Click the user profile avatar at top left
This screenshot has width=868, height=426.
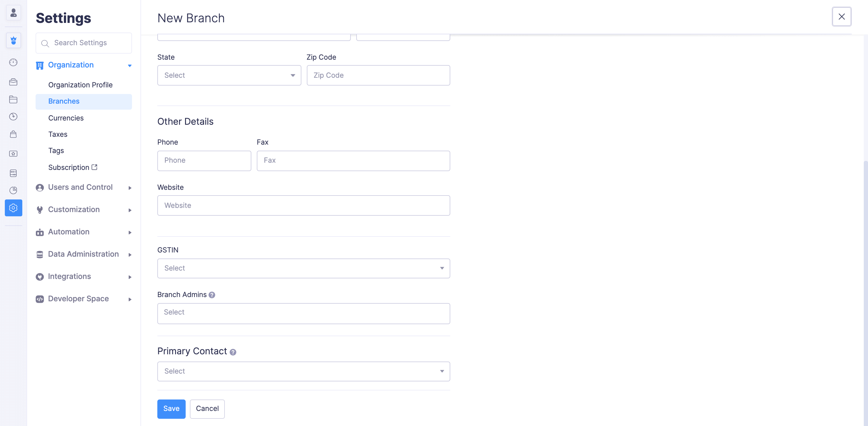point(14,13)
